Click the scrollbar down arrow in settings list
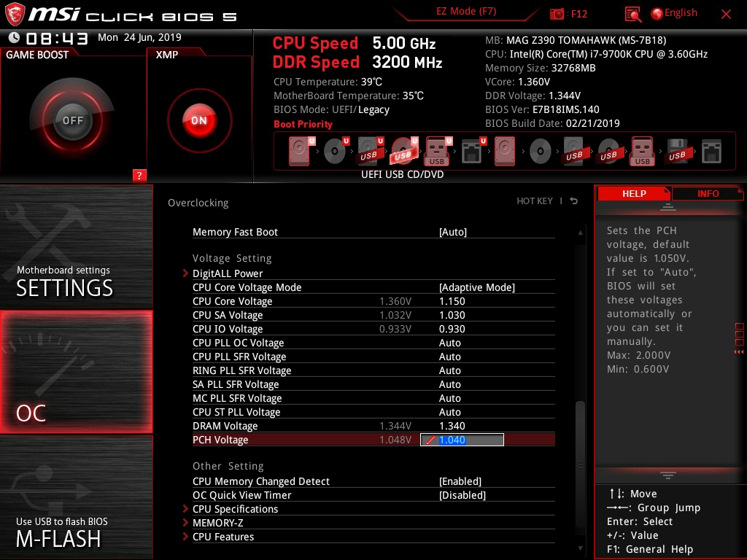747x560 pixels. tap(580, 548)
